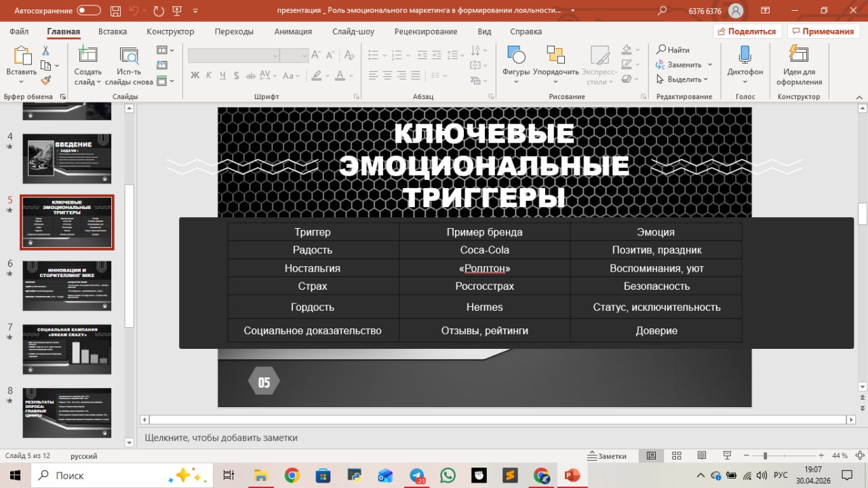Screen dimensions: 868x488
Task: Click the Создать слайд icon
Action: coord(87,56)
